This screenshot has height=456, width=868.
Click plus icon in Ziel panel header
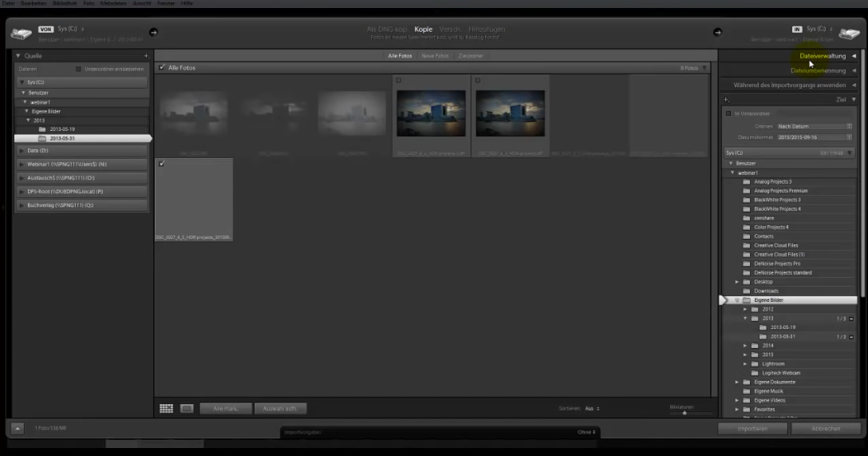(x=726, y=99)
